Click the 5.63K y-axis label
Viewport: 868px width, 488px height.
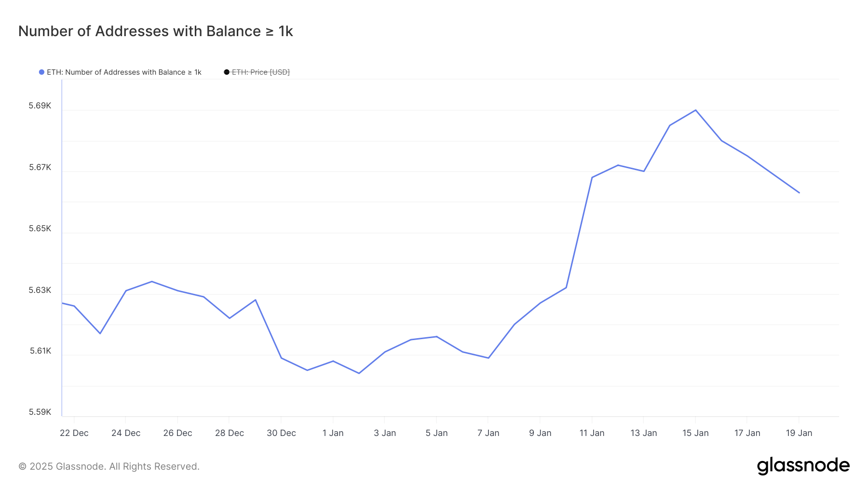(40, 290)
